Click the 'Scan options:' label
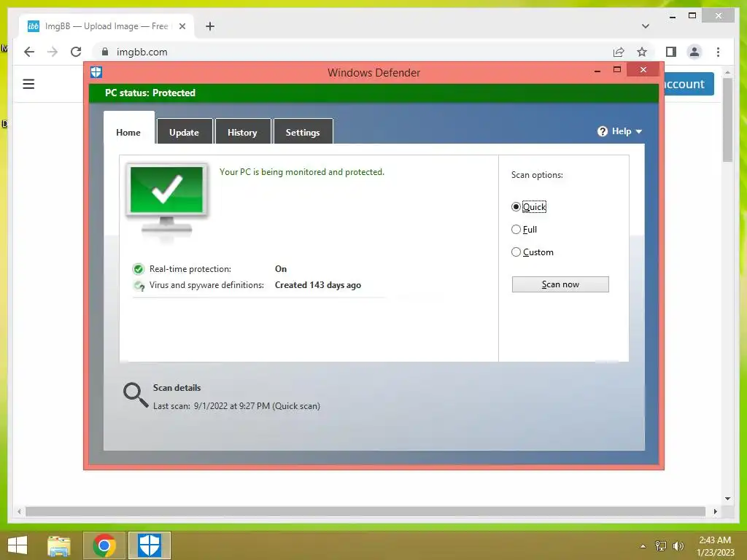 tap(537, 175)
